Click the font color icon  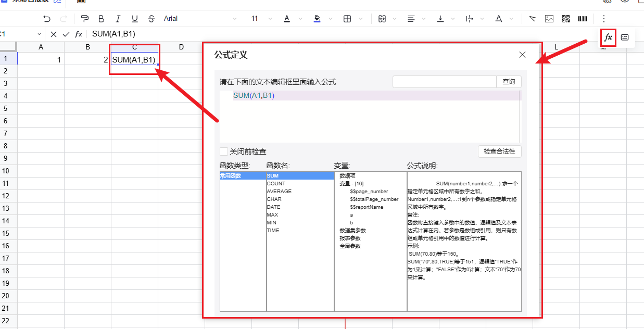pos(287,19)
